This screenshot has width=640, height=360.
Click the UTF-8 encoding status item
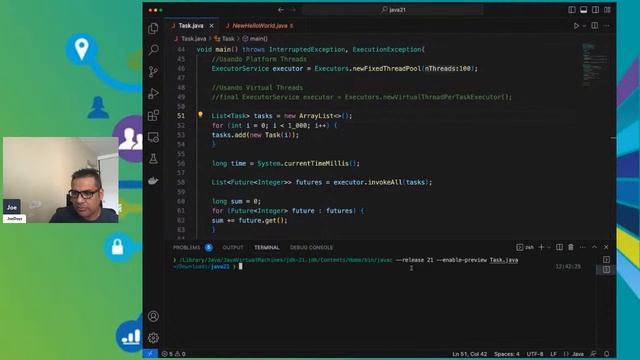click(535, 354)
